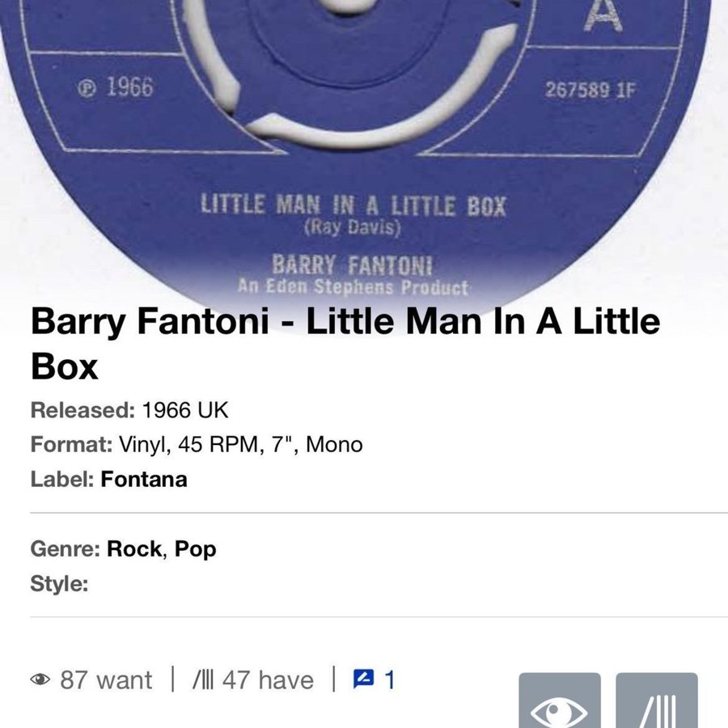Add release to collection with shelf button
This screenshot has height=728, width=728.
pos(657,700)
